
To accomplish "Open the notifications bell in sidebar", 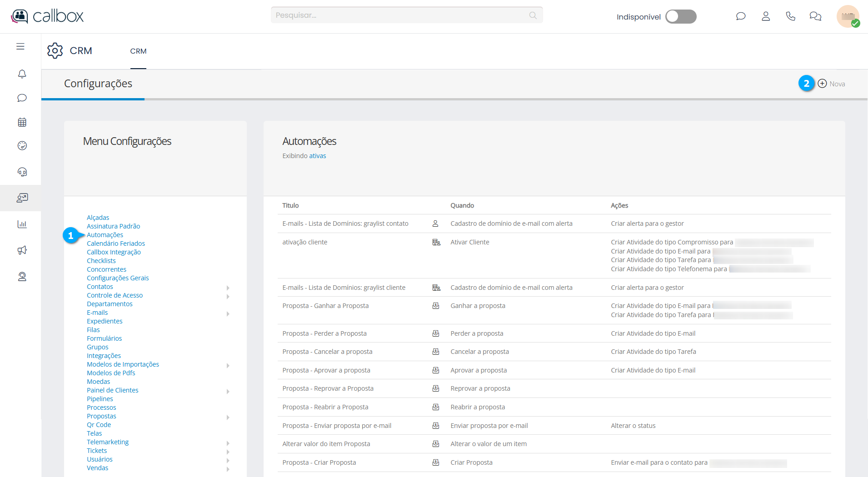I will tap(22, 74).
